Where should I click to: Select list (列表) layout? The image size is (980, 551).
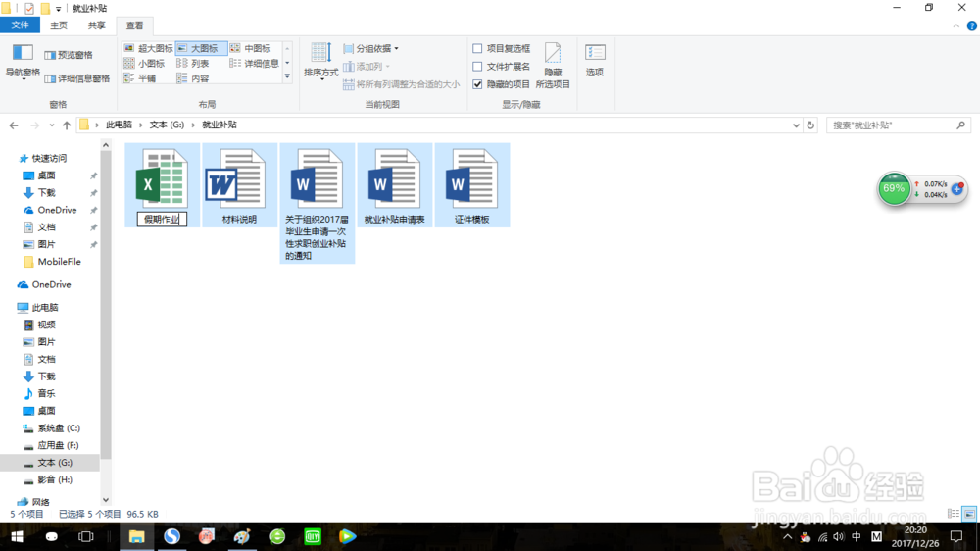[x=193, y=63]
